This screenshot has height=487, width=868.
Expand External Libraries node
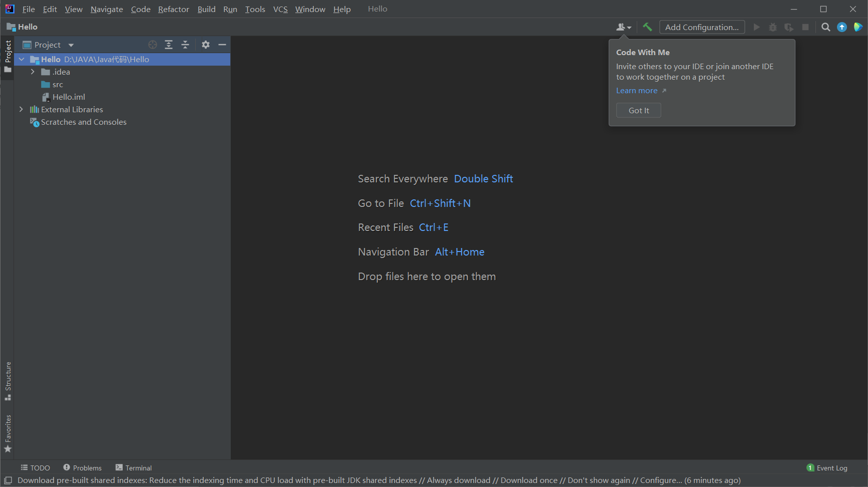(x=21, y=109)
